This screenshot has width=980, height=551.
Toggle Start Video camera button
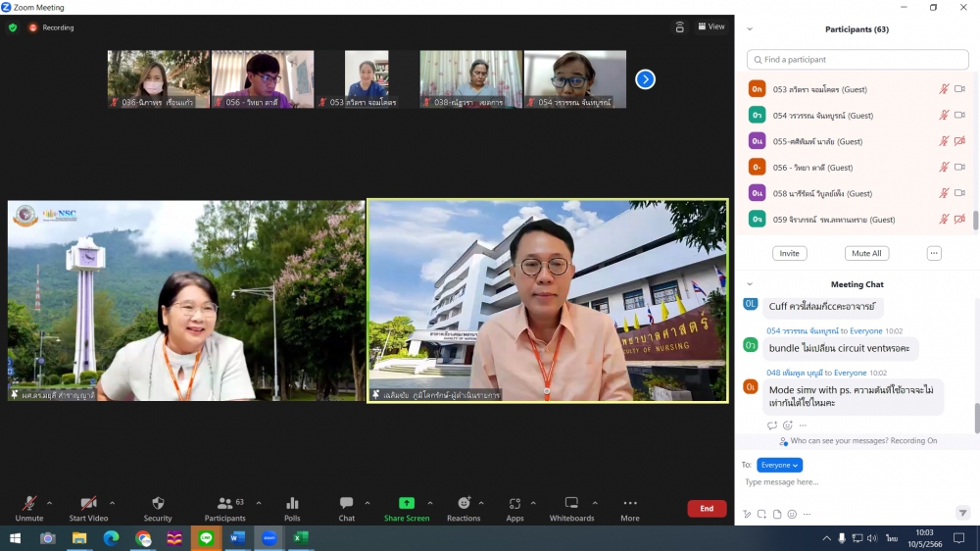coord(88,507)
